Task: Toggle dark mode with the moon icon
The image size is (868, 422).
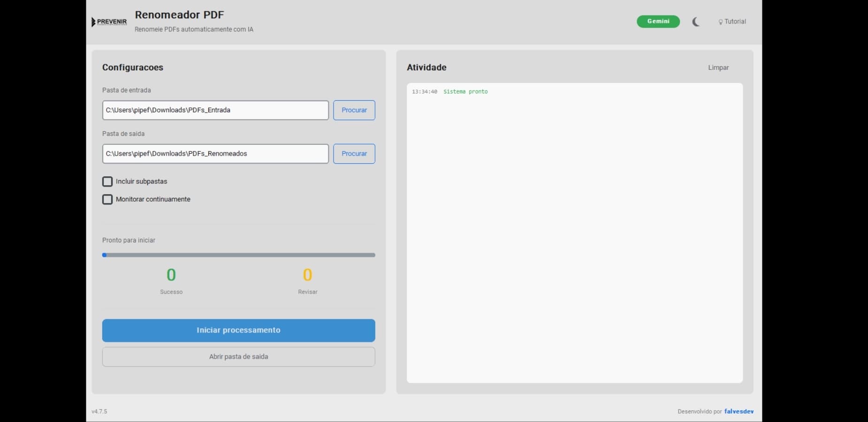Action: point(695,22)
